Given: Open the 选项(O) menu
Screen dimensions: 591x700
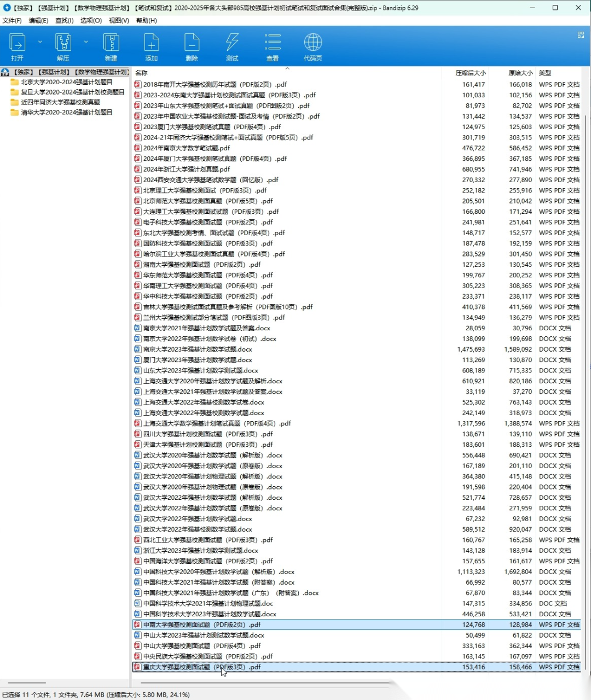Looking at the screenshot, I should click(x=91, y=20).
